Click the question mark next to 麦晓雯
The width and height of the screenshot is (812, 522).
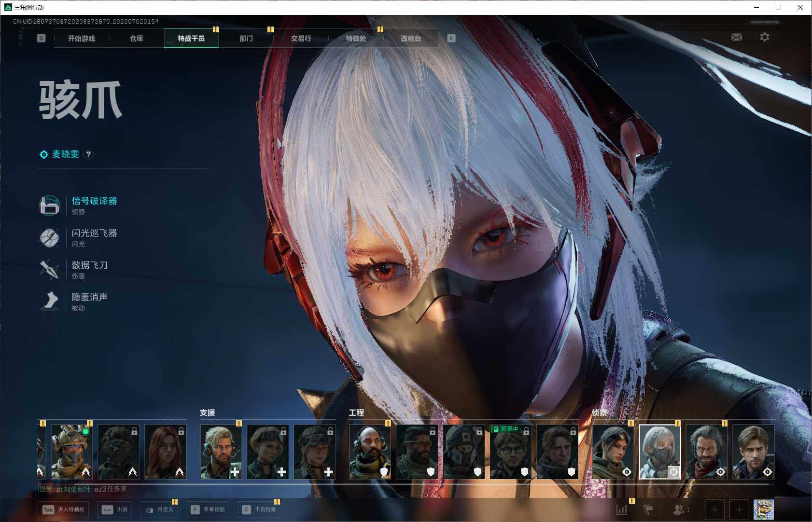[x=88, y=154]
